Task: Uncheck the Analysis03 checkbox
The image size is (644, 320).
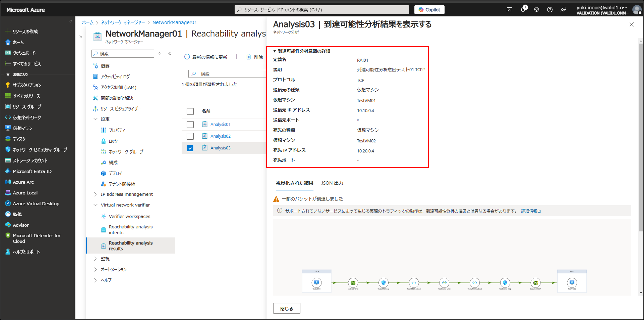Action: click(190, 148)
